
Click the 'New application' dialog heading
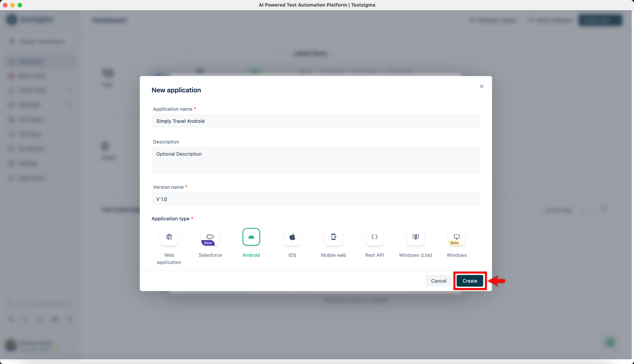(176, 90)
